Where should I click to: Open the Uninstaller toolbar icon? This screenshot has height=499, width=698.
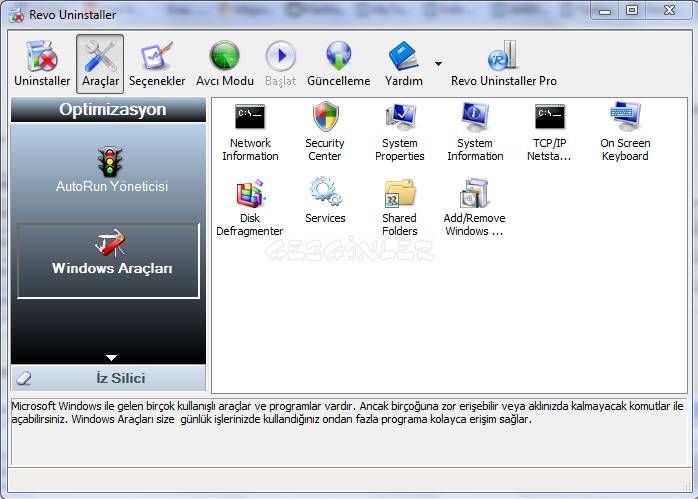tap(42, 64)
